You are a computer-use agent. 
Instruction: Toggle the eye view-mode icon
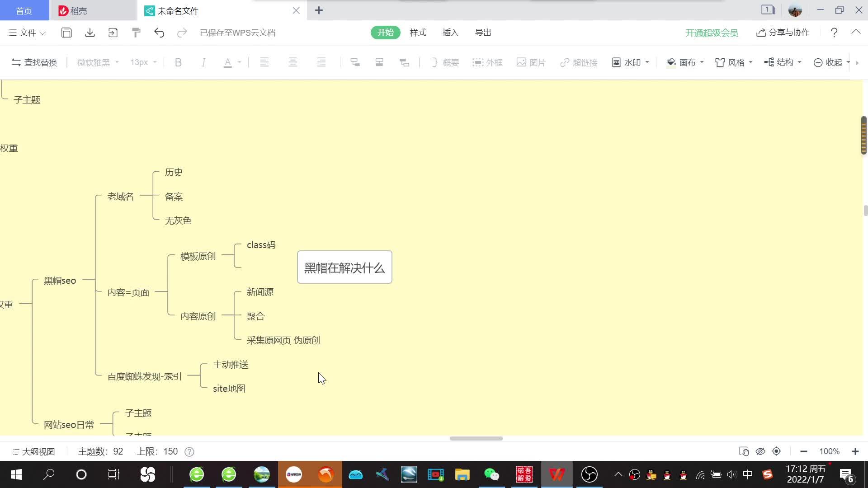pos(760,451)
